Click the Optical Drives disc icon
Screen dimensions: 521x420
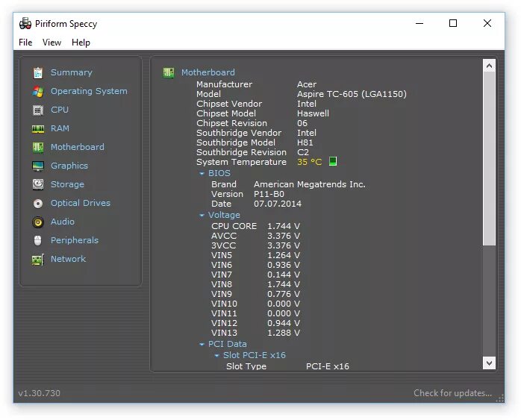tap(38, 203)
